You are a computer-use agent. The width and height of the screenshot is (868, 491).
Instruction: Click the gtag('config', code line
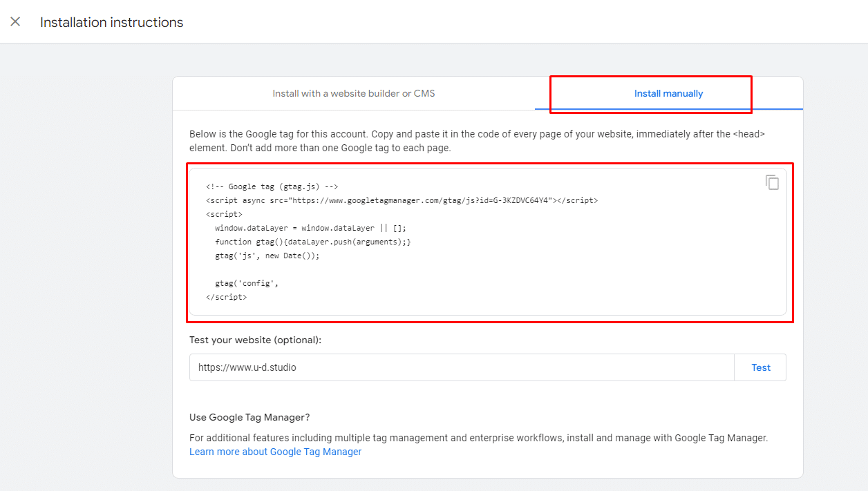coord(247,283)
